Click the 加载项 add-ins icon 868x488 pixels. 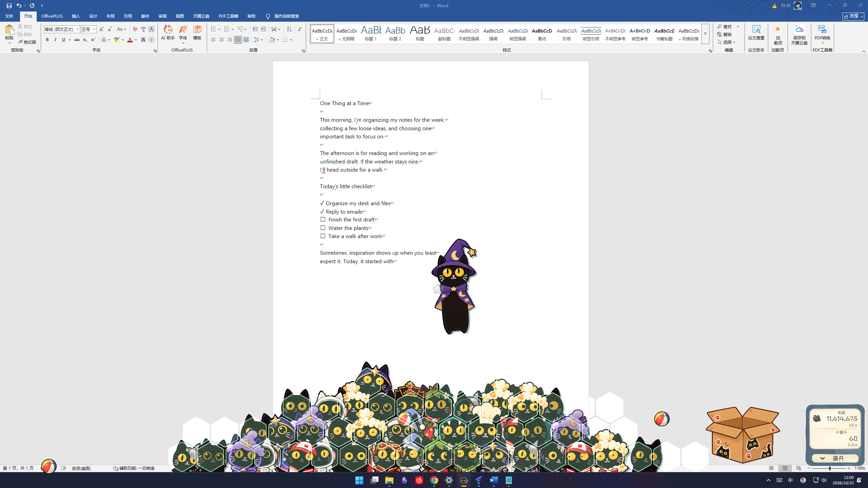pyautogui.click(x=778, y=35)
